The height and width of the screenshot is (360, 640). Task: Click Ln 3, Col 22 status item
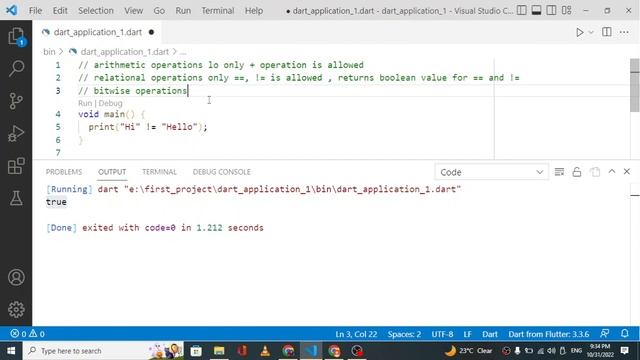[356, 334]
